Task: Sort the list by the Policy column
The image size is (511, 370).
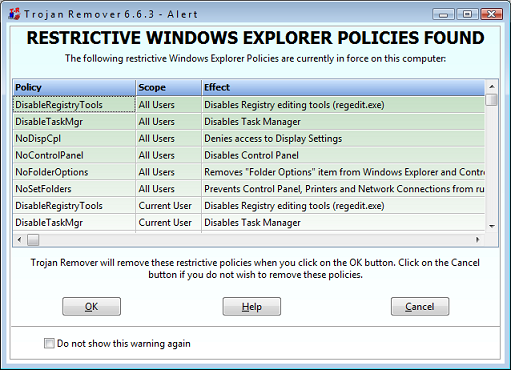Action: tap(74, 87)
